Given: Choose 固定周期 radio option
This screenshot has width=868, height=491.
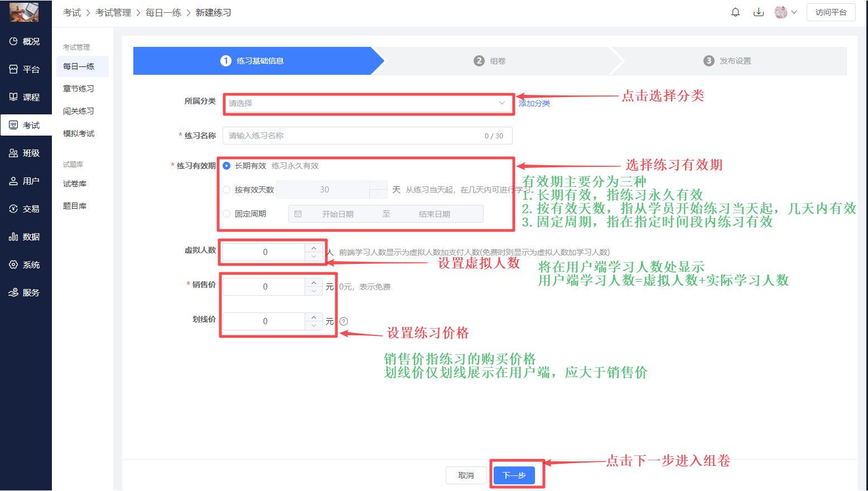Looking at the screenshot, I should (x=226, y=214).
